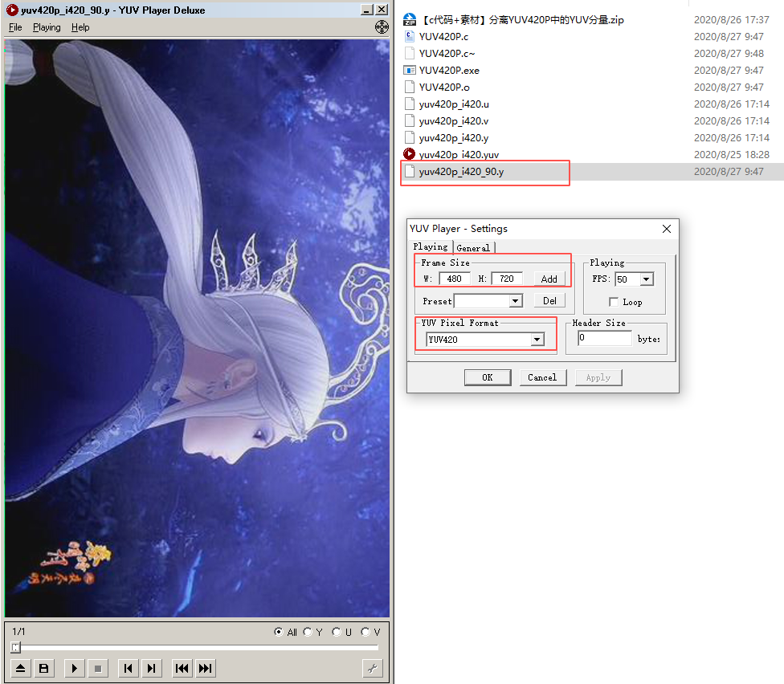This screenshot has width=784, height=684.
Task: Click the displayed video frame image
Action: pos(197,328)
